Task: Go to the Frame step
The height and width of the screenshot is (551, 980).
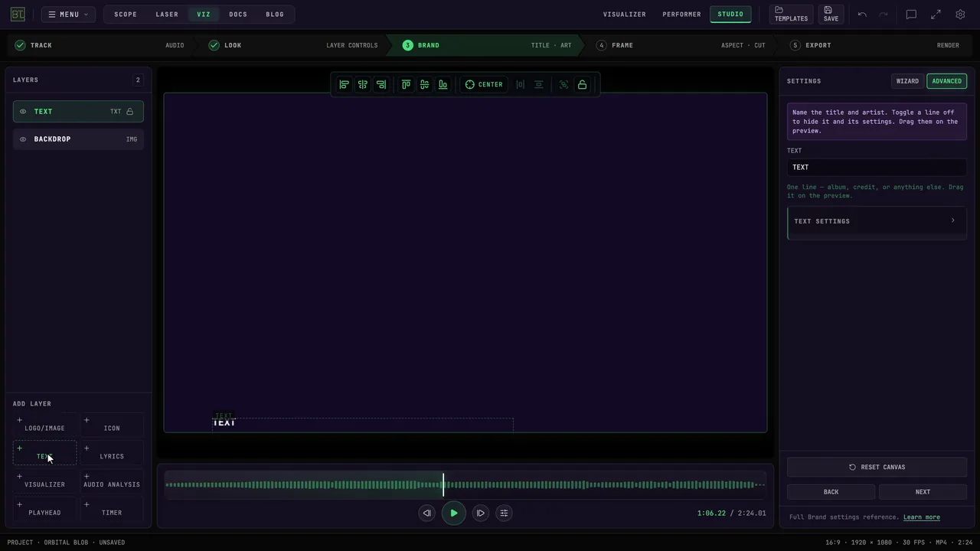Action: coord(681,45)
